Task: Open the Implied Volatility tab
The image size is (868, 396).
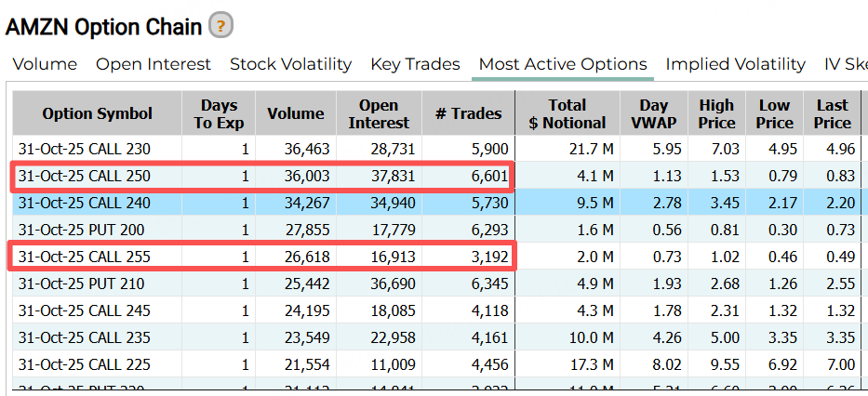Action: [x=735, y=64]
